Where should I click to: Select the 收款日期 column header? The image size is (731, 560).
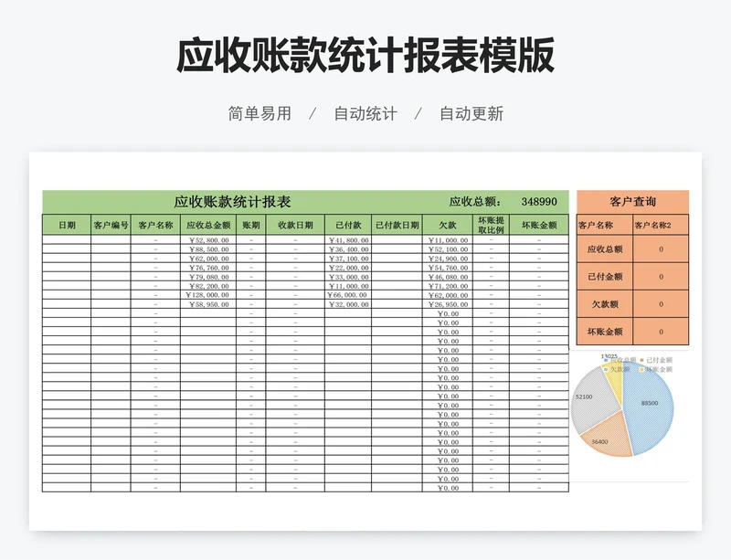(x=295, y=225)
